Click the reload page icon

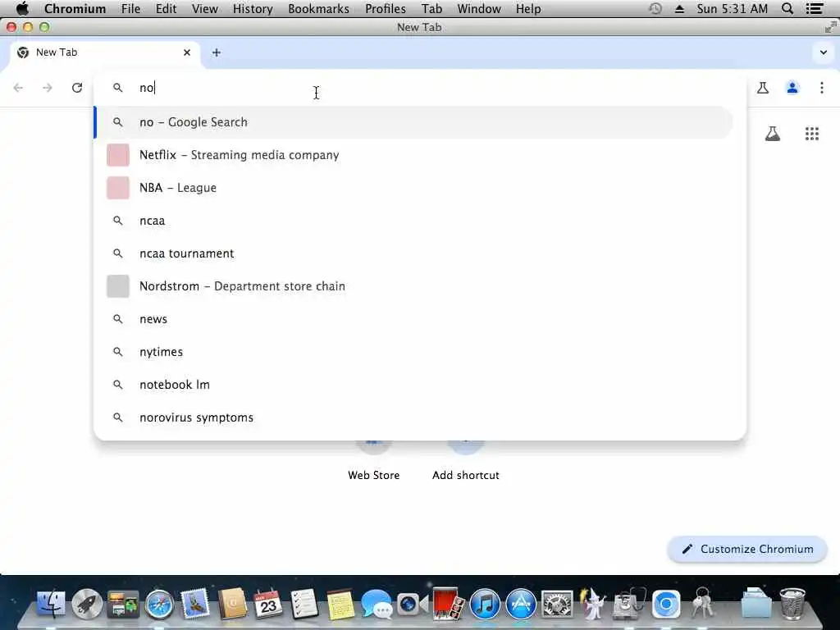pos(77,87)
